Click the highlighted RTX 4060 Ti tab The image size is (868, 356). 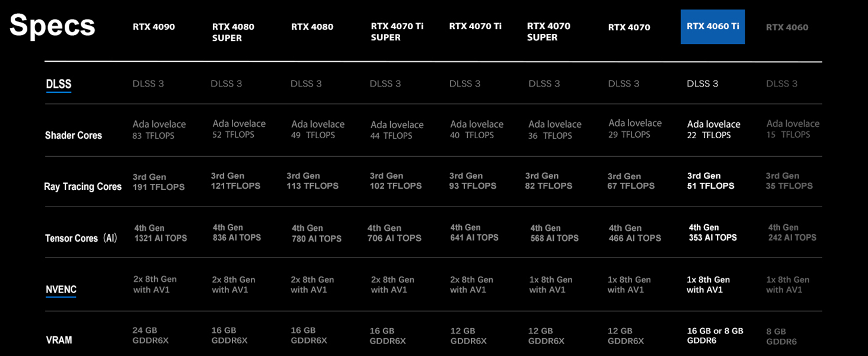pos(712,27)
